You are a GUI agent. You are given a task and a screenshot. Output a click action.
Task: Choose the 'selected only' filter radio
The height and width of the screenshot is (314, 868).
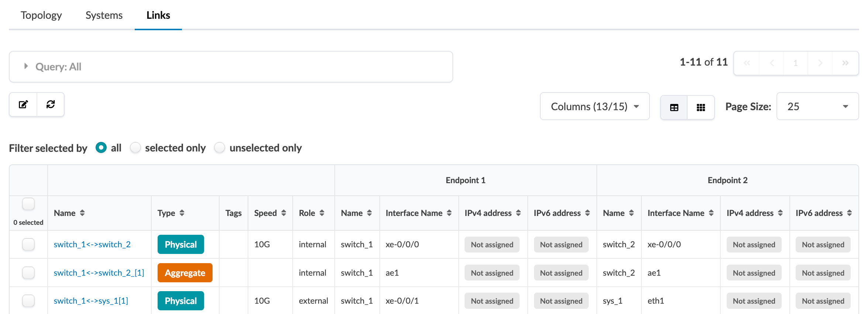(135, 148)
